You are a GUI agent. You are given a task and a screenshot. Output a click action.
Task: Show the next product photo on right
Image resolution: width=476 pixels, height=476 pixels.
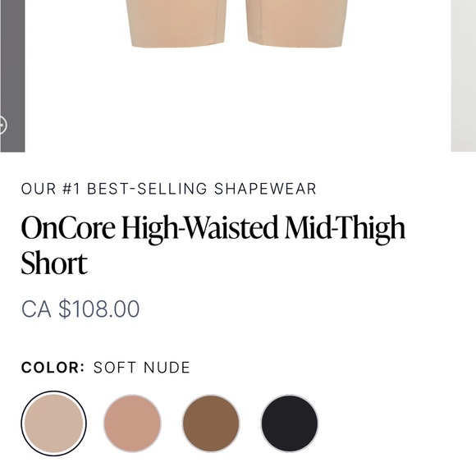click(x=464, y=76)
